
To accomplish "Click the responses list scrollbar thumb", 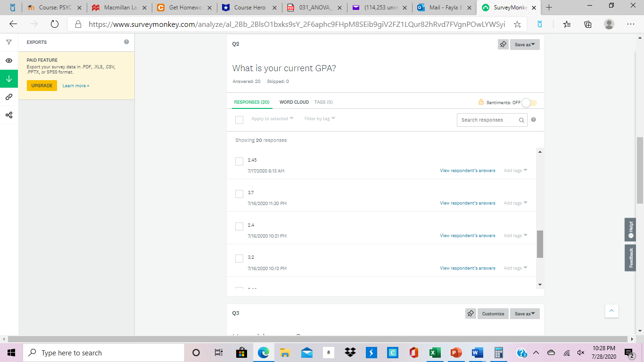I will click(540, 244).
